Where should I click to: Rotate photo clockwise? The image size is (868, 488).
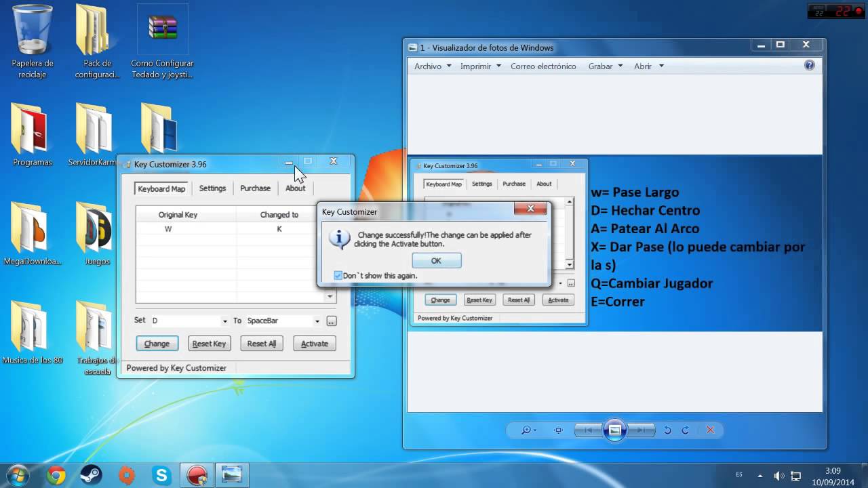pos(685,430)
